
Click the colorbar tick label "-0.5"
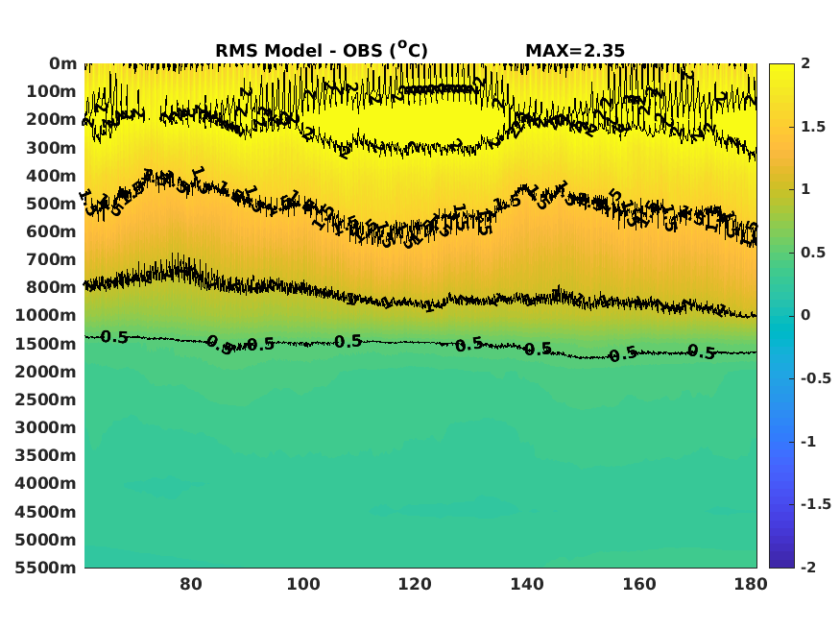coord(816,378)
